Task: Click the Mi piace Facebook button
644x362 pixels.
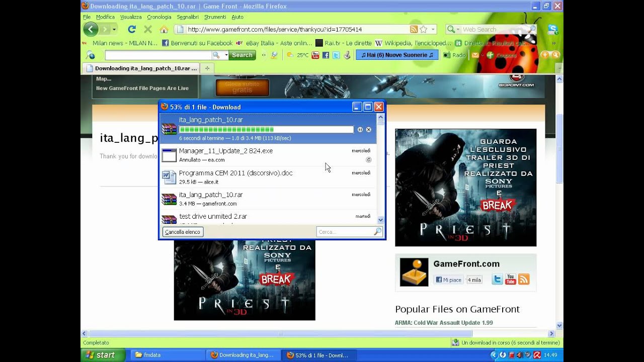Action: [449, 280]
